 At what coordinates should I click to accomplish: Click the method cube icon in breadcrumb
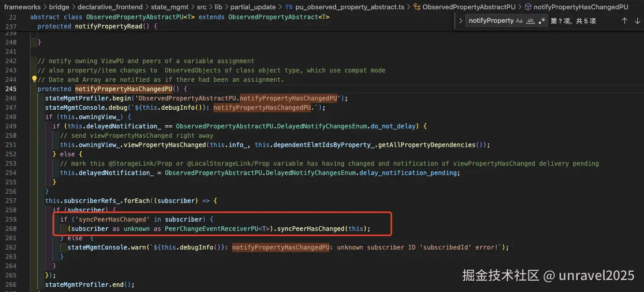(x=528, y=7)
